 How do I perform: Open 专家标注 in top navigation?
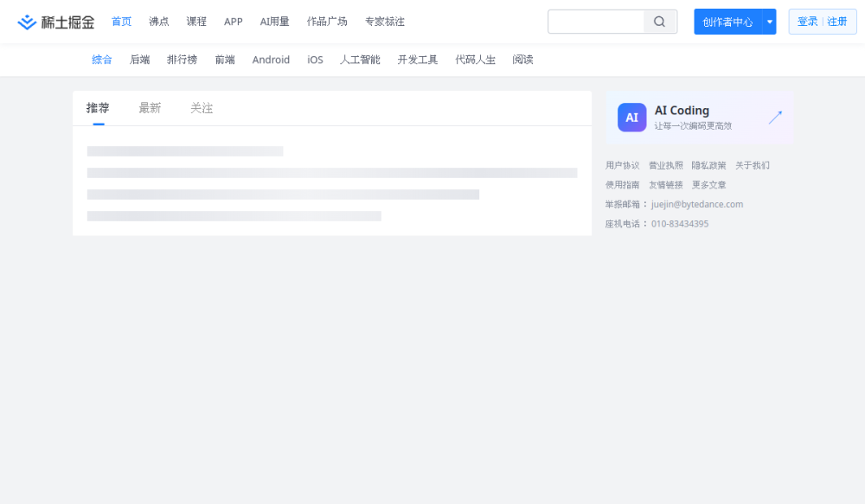pyautogui.click(x=385, y=22)
